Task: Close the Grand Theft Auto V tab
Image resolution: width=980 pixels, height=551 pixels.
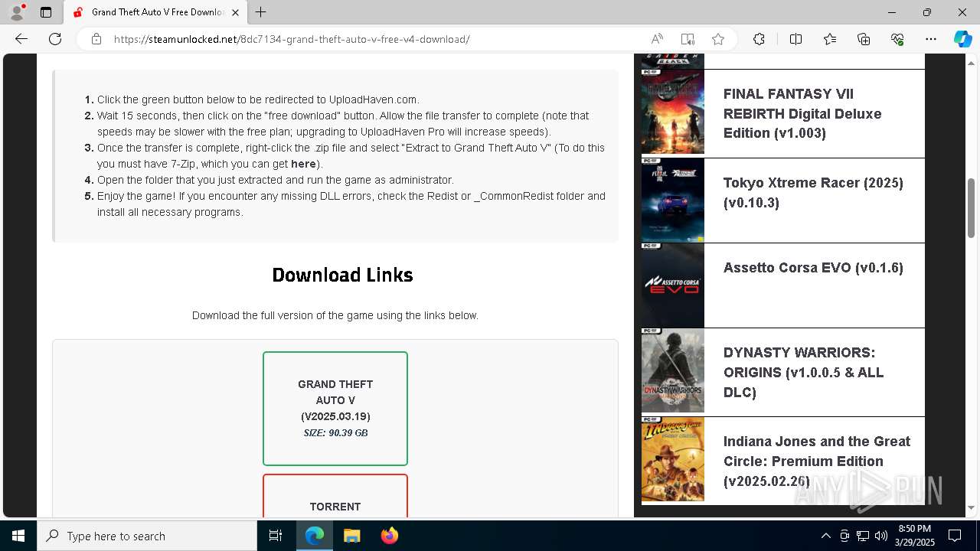Action: tap(236, 12)
